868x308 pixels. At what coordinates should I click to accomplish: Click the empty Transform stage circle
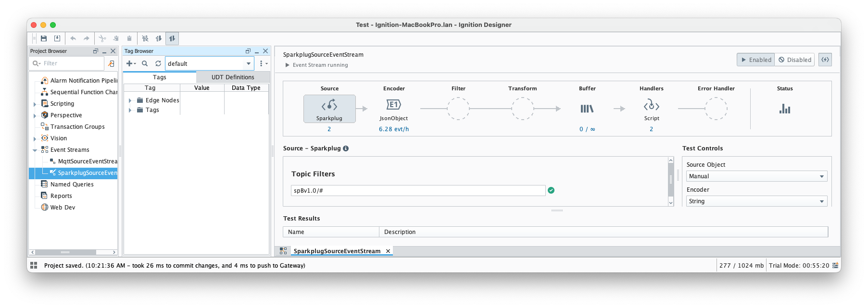(522, 109)
